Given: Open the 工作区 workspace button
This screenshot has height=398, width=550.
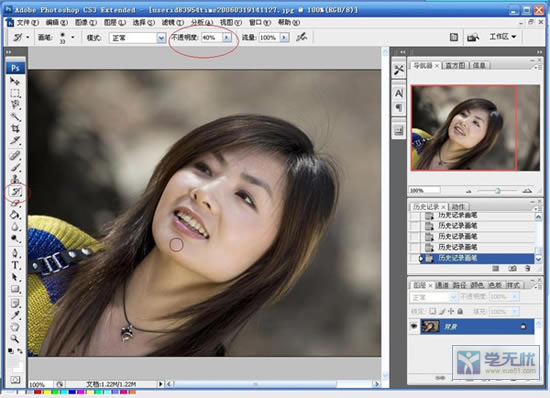Looking at the screenshot, I should click(x=502, y=37).
